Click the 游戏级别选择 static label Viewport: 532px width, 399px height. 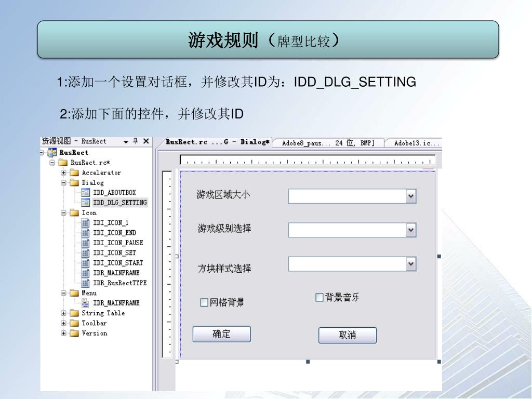[x=224, y=229]
